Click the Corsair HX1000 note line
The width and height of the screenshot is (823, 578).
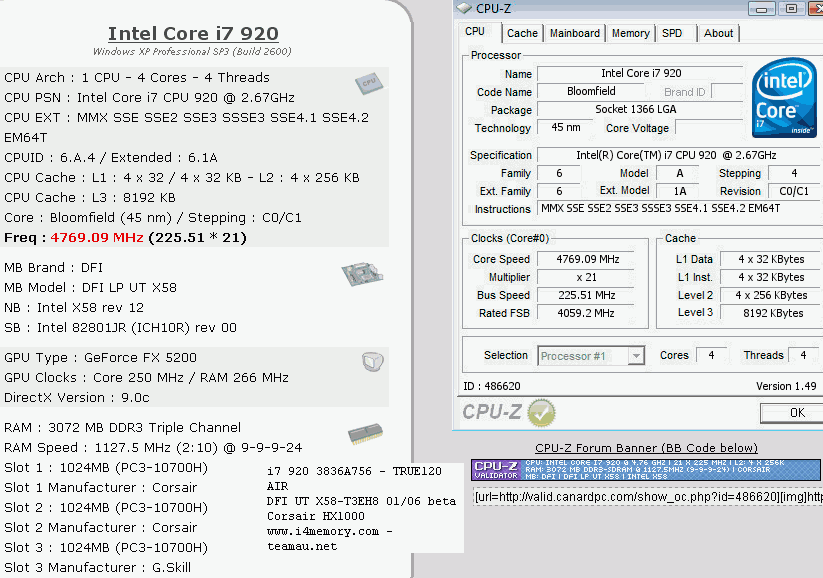(315, 516)
